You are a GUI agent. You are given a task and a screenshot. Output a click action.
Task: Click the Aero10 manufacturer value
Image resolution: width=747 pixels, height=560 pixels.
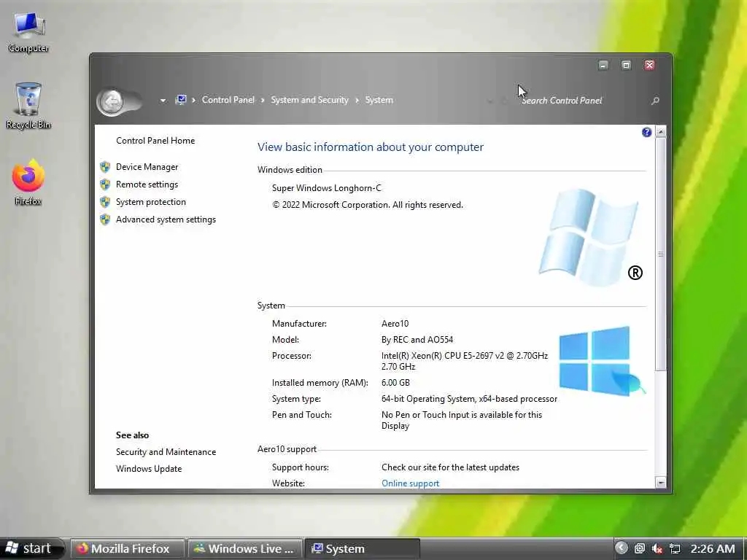point(395,324)
